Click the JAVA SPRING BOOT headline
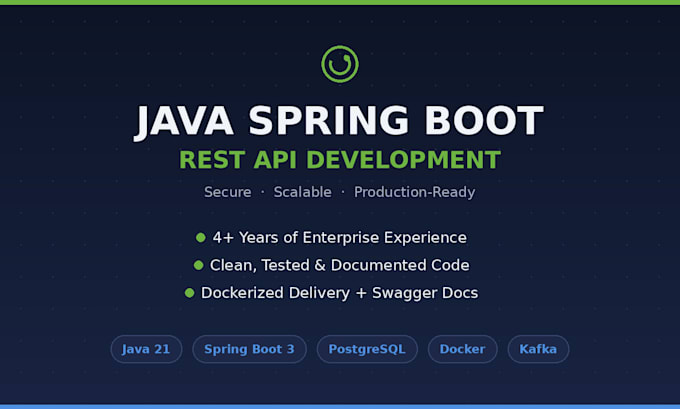The image size is (680, 409). pyautogui.click(x=339, y=122)
